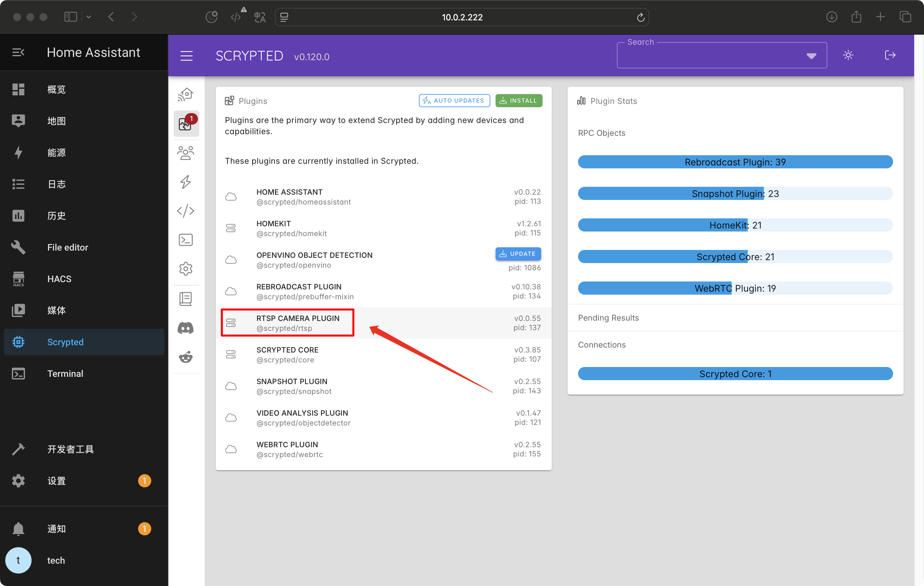Open RTSP CAMERA PLUGIN entry
The height and width of the screenshot is (586, 924).
[383, 323]
